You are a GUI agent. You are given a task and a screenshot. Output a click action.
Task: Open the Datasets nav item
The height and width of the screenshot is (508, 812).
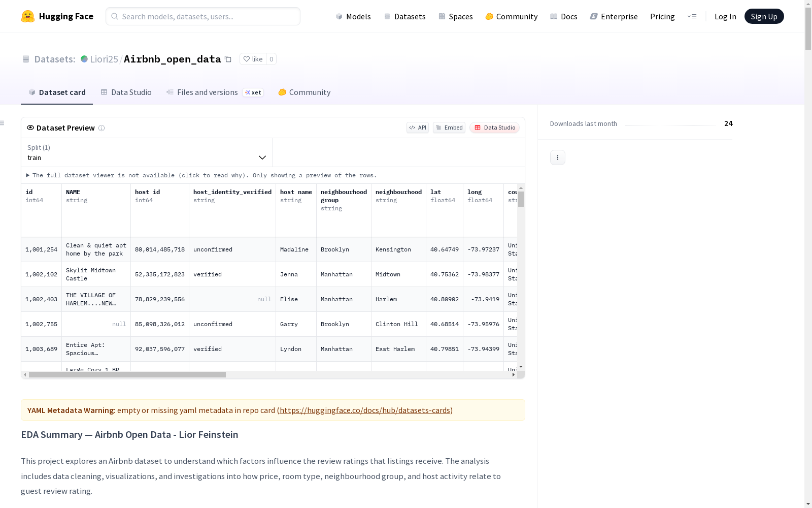(x=404, y=16)
